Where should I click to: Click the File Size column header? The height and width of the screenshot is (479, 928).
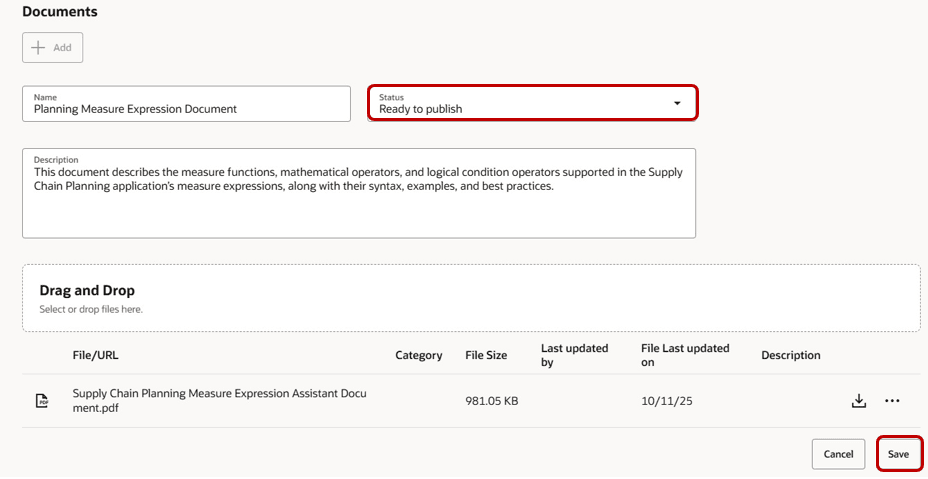click(486, 355)
